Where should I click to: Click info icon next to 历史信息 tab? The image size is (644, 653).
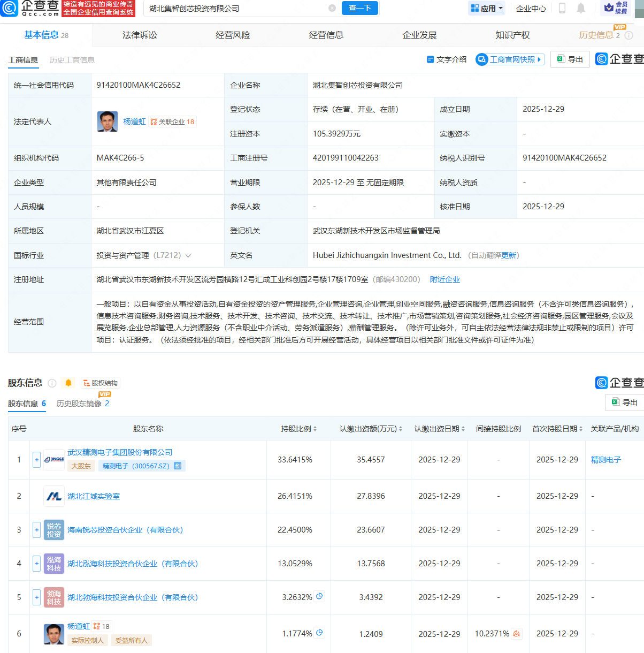(629, 35)
